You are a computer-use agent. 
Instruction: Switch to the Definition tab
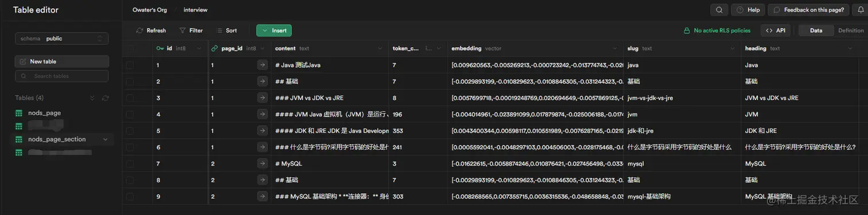coord(851,30)
